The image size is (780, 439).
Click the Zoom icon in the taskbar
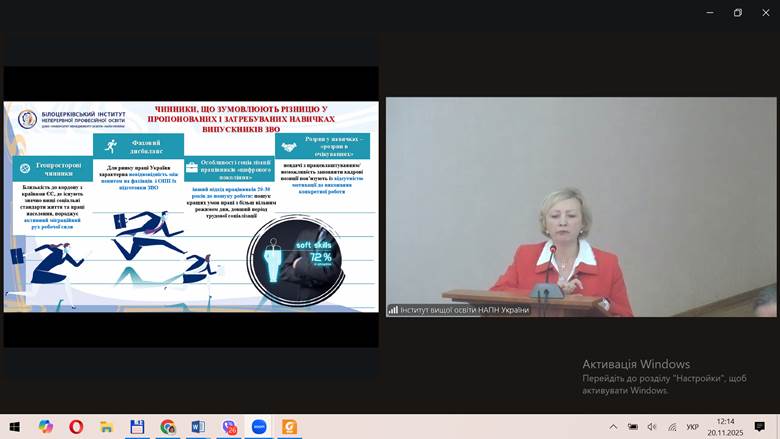tap(259, 426)
